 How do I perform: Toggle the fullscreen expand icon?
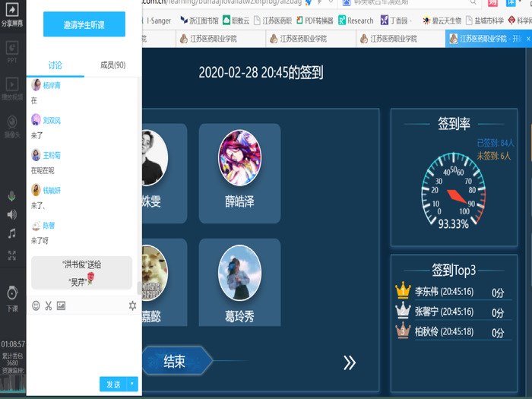tap(12, 255)
